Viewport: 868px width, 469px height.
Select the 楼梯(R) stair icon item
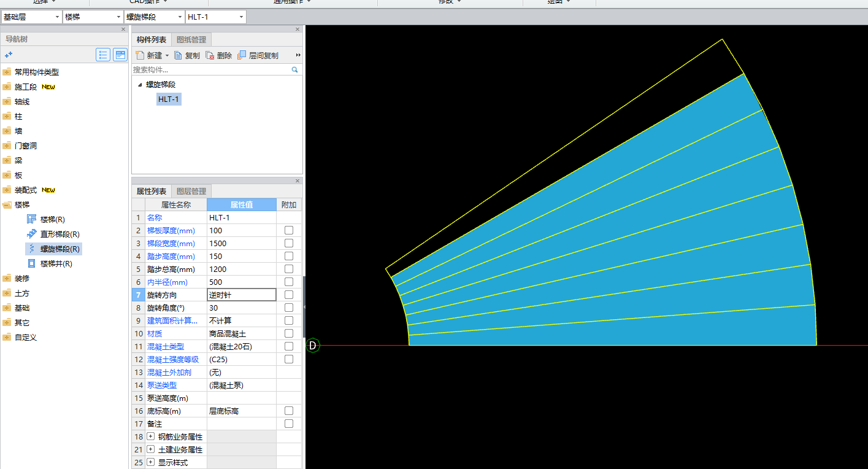point(46,219)
